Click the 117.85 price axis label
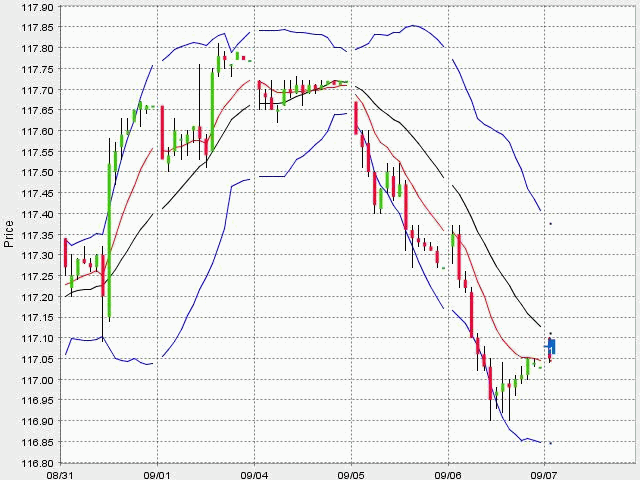This screenshot has height=480, width=640. (x=37, y=27)
